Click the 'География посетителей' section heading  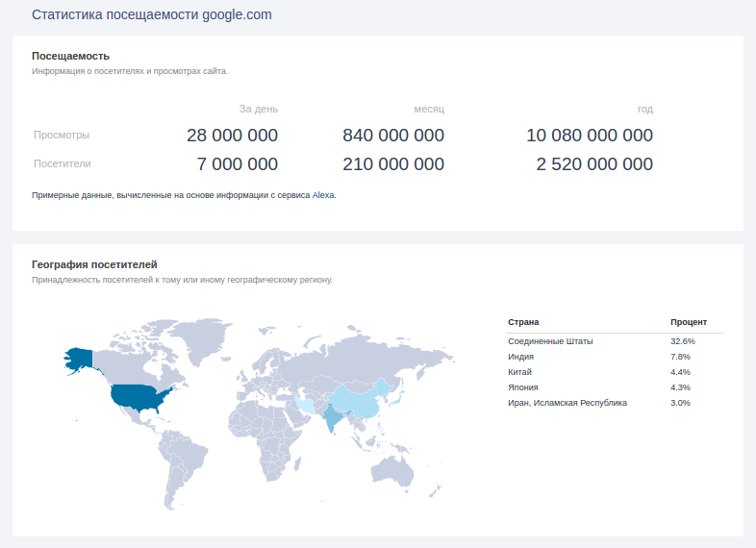point(94,264)
